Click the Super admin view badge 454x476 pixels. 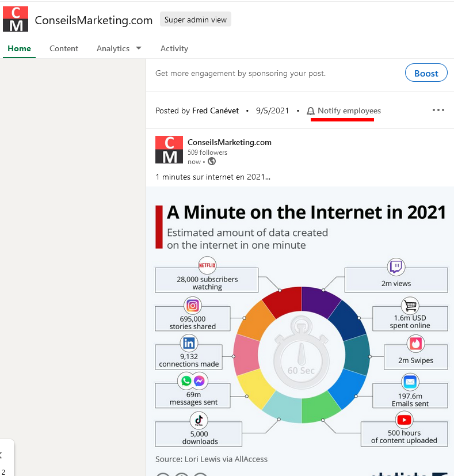coord(196,20)
